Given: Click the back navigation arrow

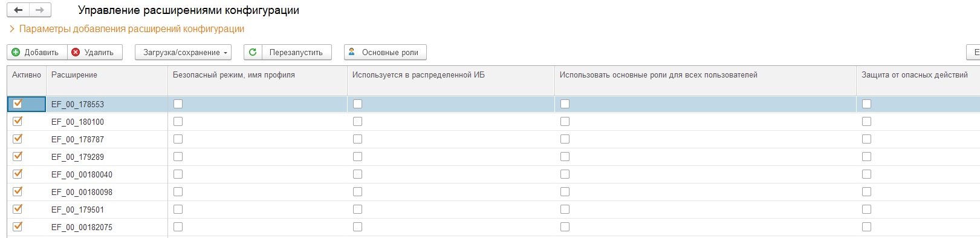Looking at the screenshot, I should tap(18, 10).
